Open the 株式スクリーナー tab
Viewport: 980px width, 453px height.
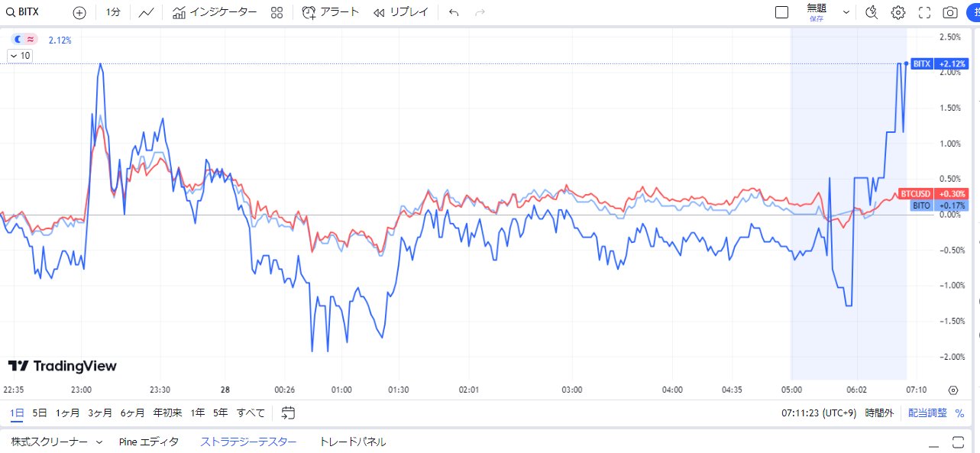pyautogui.click(x=49, y=442)
